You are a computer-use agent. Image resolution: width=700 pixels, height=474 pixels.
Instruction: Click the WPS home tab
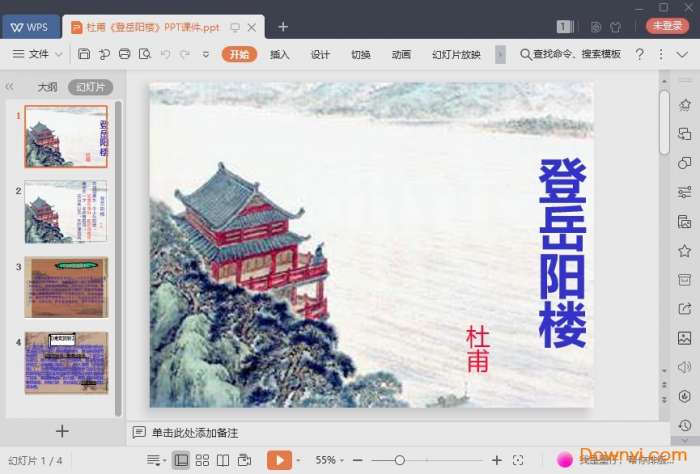tap(30, 27)
